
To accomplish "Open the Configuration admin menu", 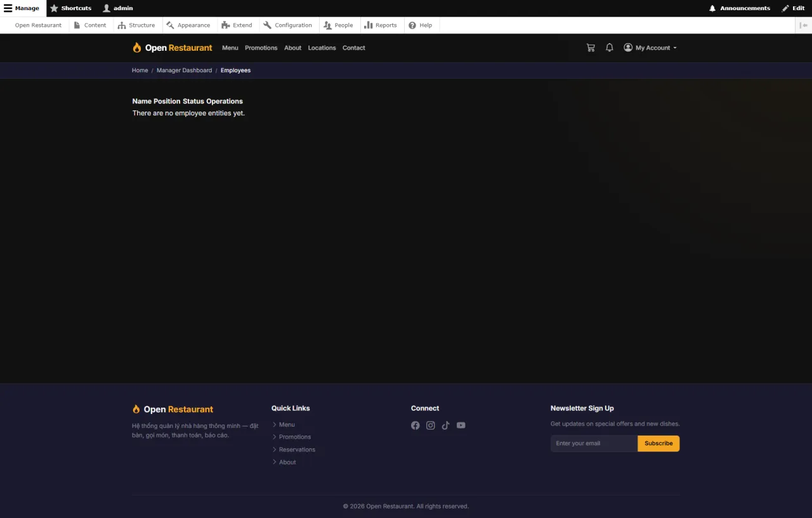I will tap(287, 25).
